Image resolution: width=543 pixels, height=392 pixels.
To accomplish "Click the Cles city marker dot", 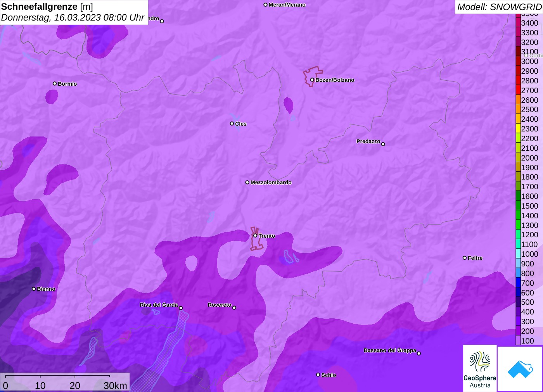I will point(232,123).
